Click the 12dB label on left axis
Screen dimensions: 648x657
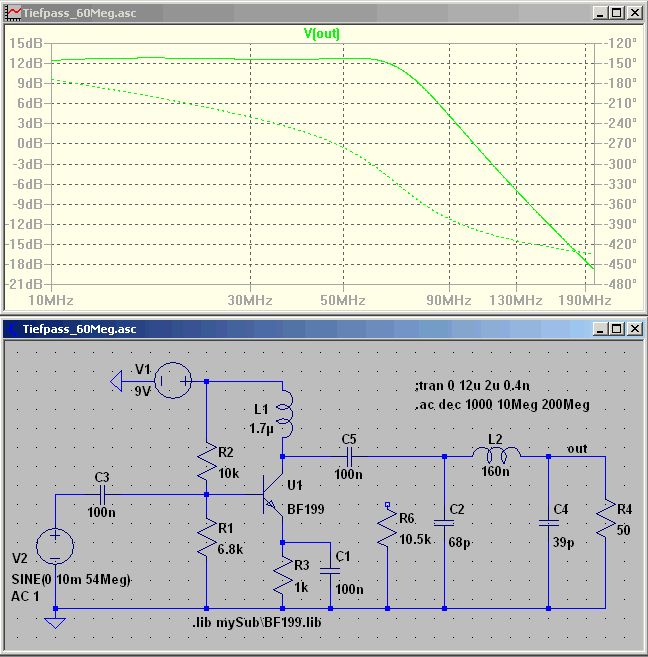(26, 63)
